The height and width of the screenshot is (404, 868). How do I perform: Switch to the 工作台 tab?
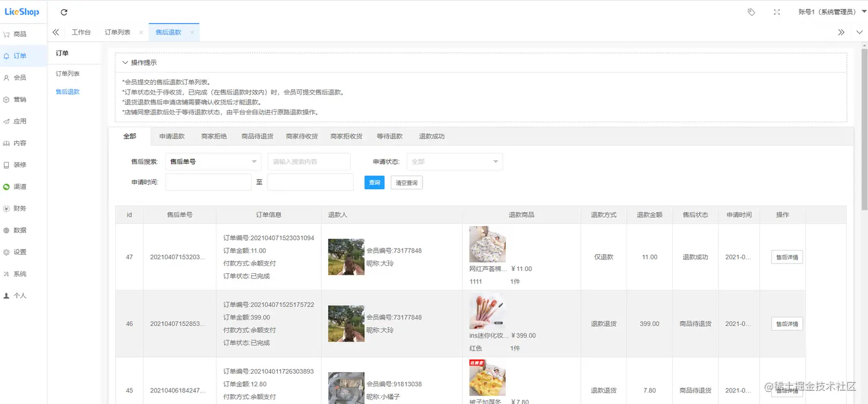click(x=81, y=32)
